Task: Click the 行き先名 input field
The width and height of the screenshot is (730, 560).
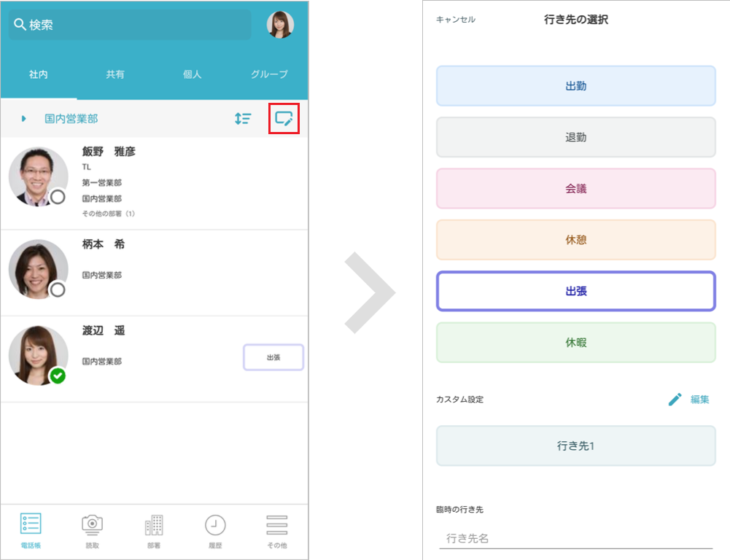Action: [x=575, y=538]
